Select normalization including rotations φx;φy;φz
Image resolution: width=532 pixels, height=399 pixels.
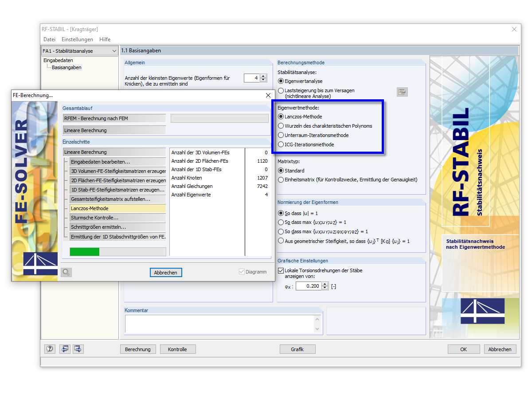click(281, 231)
